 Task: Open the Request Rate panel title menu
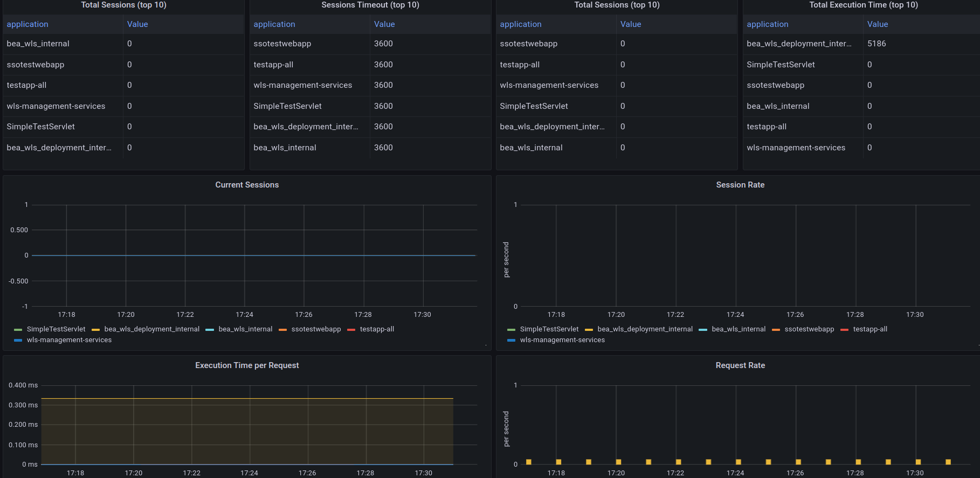(x=740, y=365)
